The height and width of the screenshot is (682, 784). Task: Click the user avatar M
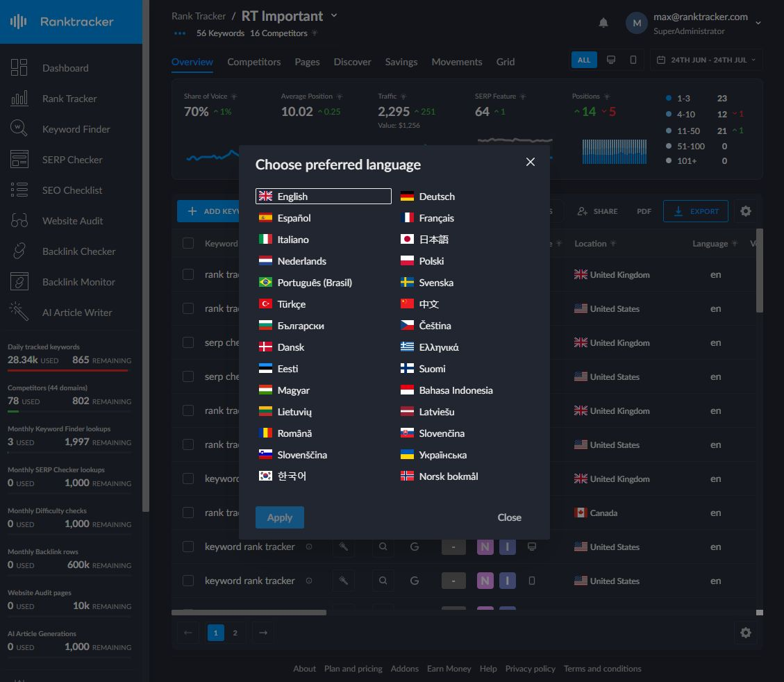coord(637,23)
